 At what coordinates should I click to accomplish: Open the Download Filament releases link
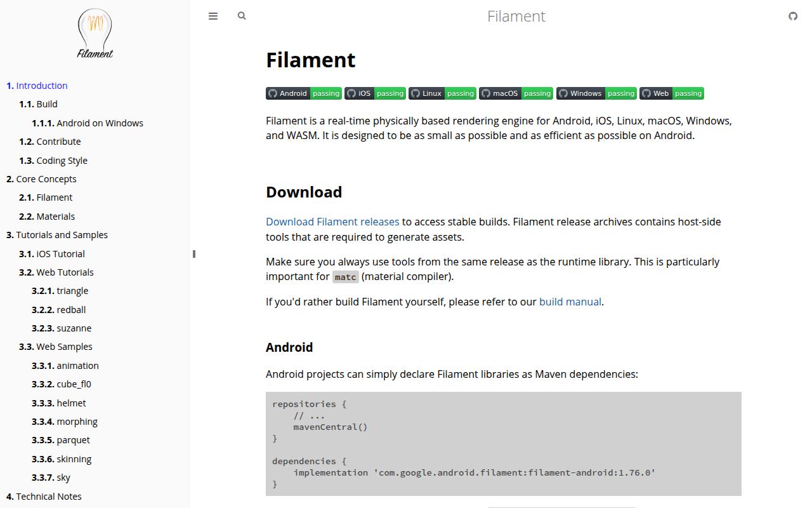click(332, 222)
